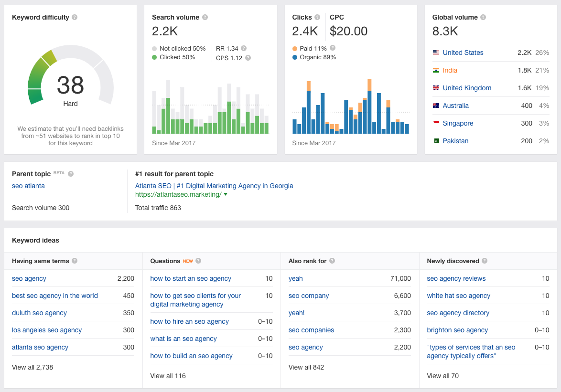Click Parent topic help icon

71,174
